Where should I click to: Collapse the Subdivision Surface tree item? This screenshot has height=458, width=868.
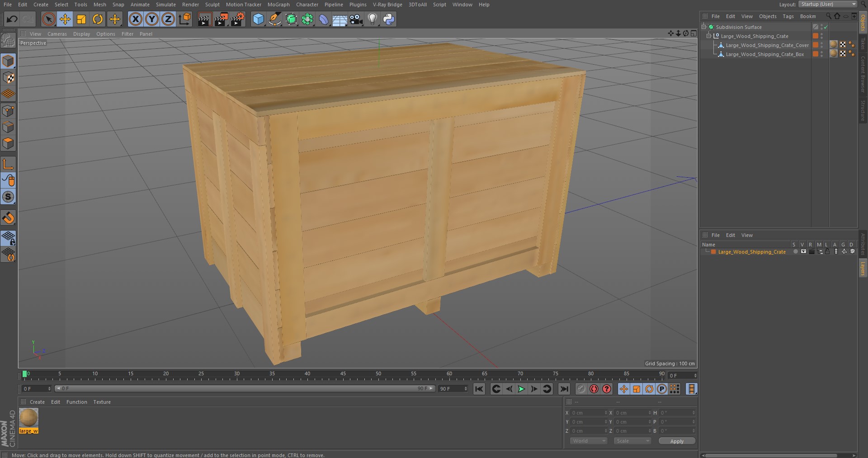704,27
